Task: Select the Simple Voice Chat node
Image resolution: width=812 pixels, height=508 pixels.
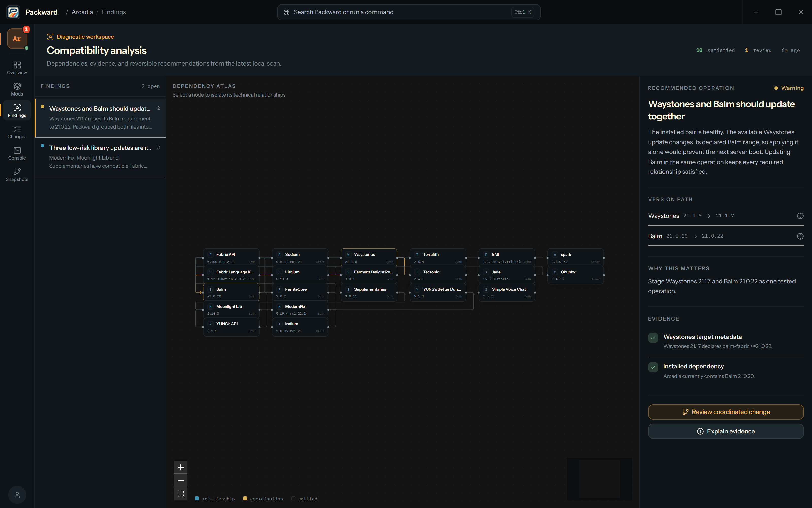Action: click(507, 292)
